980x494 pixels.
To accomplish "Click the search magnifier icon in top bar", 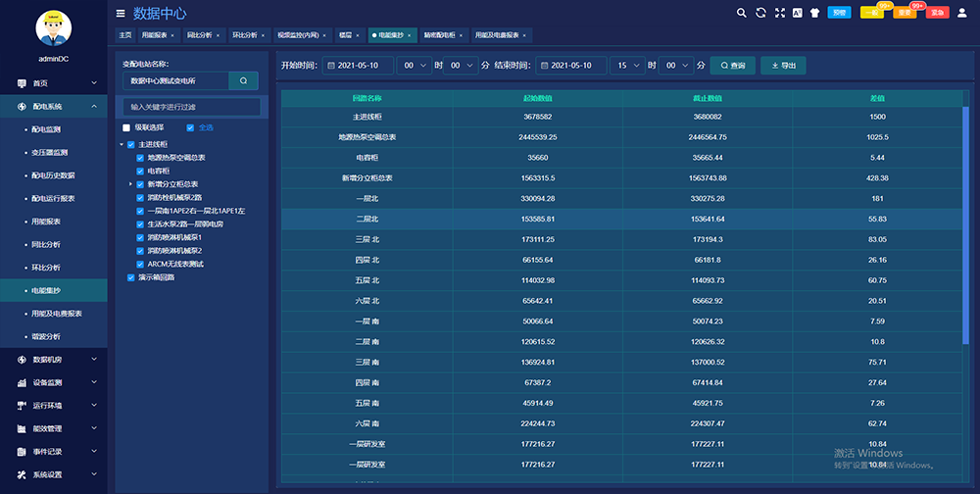I will click(x=742, y=13).
